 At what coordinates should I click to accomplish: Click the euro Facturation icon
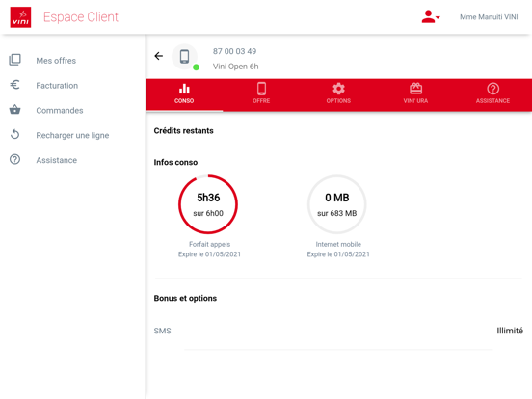(x=14, y=85)
